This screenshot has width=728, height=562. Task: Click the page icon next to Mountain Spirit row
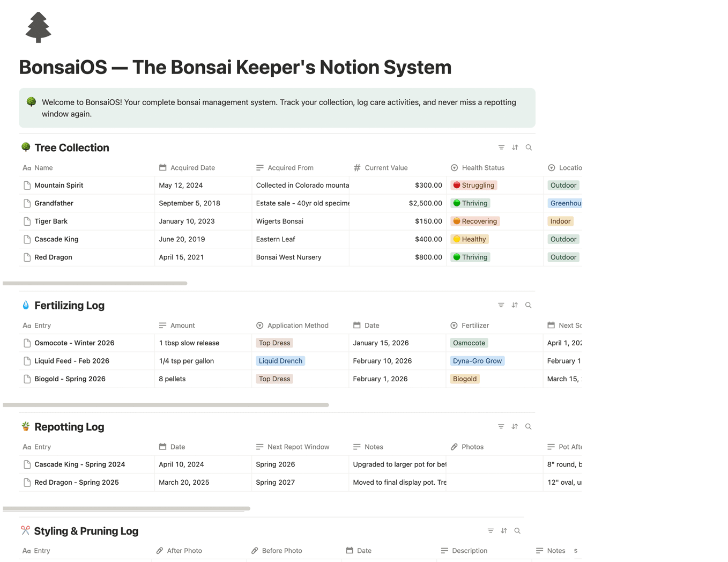point(27,185)
